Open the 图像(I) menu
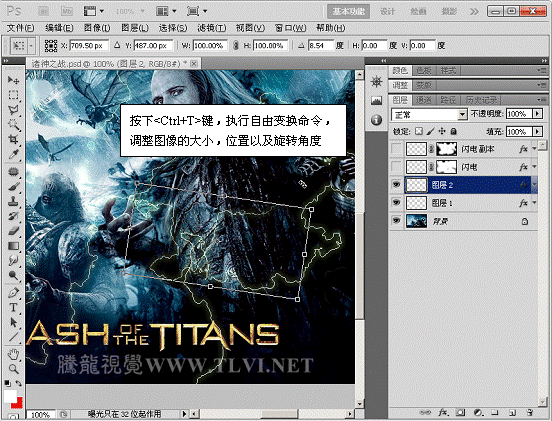This screenshot has width=552, height=421. coord(97,28)
